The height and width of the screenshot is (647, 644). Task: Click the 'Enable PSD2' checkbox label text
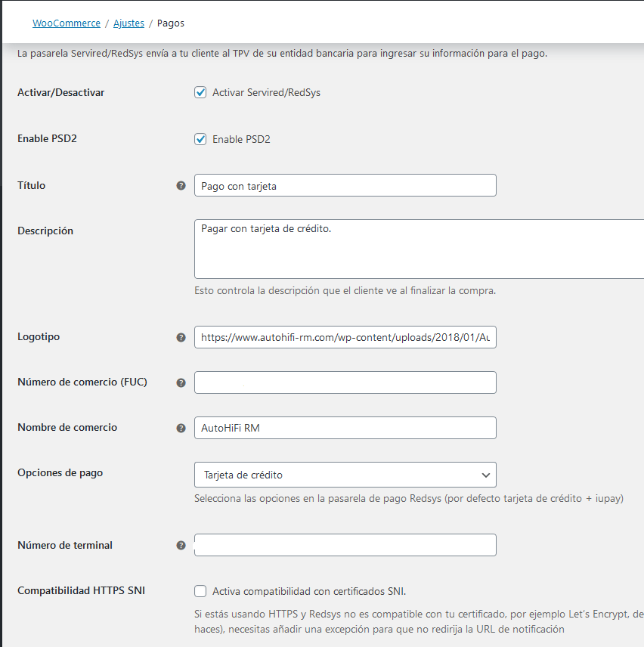(x=241, y=140)
